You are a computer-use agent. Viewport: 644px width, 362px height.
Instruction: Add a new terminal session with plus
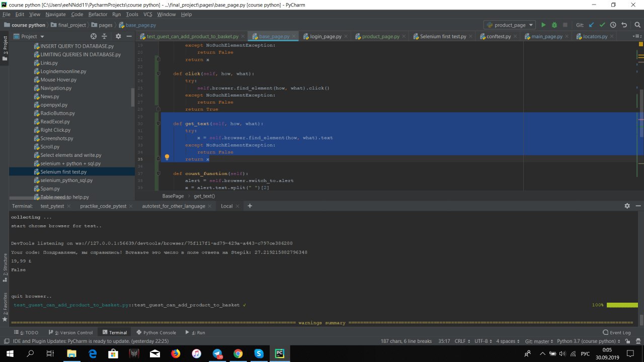tap(250, 206)
